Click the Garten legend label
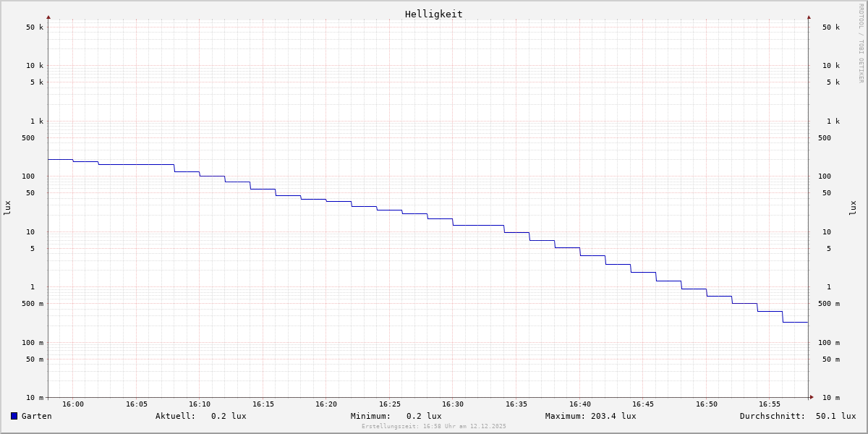 (x=36, y=416)
